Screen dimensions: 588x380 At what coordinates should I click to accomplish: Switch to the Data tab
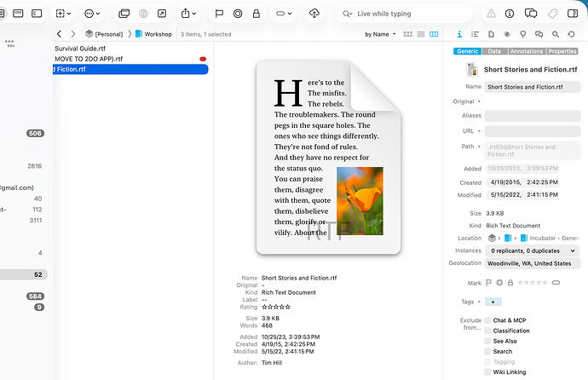pos(494,51)
